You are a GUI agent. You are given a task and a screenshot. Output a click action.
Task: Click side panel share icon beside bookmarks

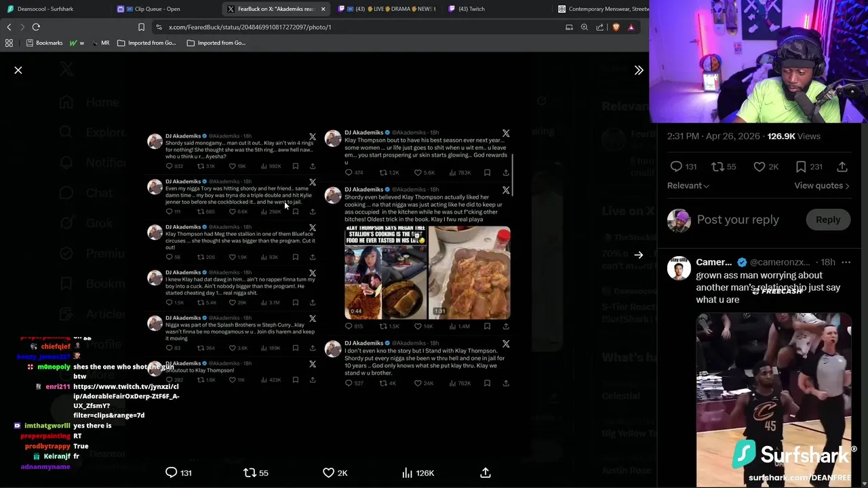[842, 167]
